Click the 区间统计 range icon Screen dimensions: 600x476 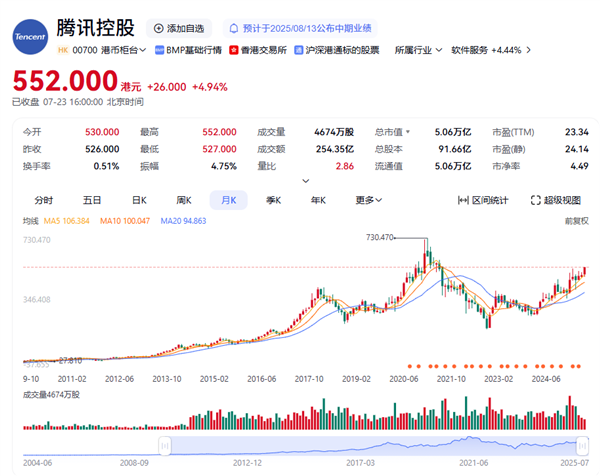[x=463, y=200]
